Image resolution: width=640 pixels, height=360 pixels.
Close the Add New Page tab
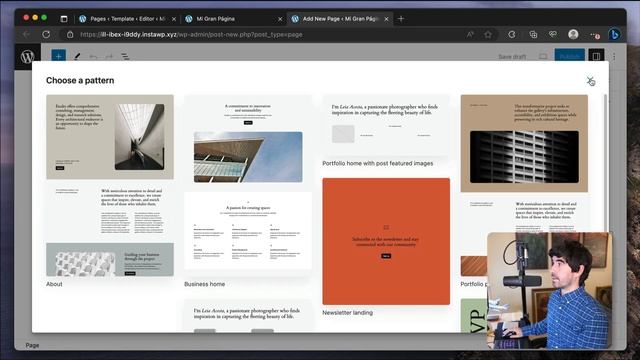click(386, 19)
